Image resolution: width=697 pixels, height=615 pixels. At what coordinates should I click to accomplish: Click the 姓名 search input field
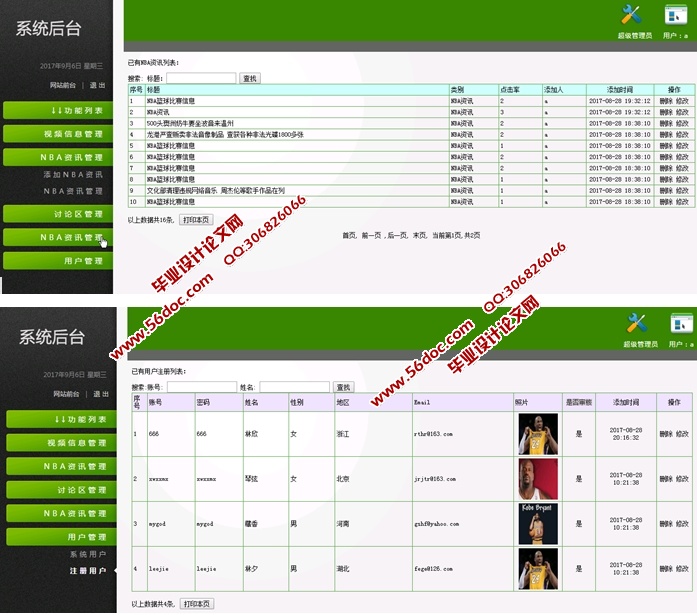294,387
